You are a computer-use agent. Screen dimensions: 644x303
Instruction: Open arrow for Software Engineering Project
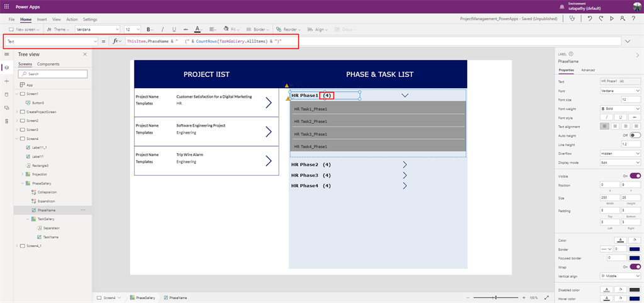[x=269, y=132]
